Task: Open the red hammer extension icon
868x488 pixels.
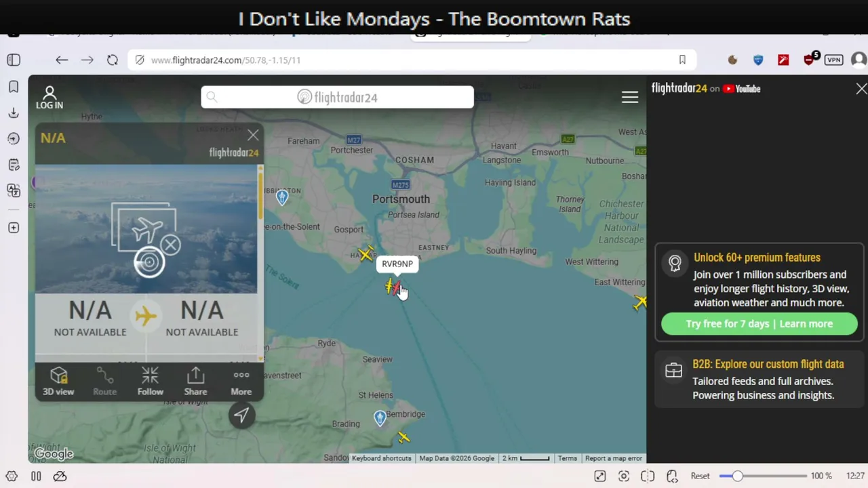Action: click(783, 60)
